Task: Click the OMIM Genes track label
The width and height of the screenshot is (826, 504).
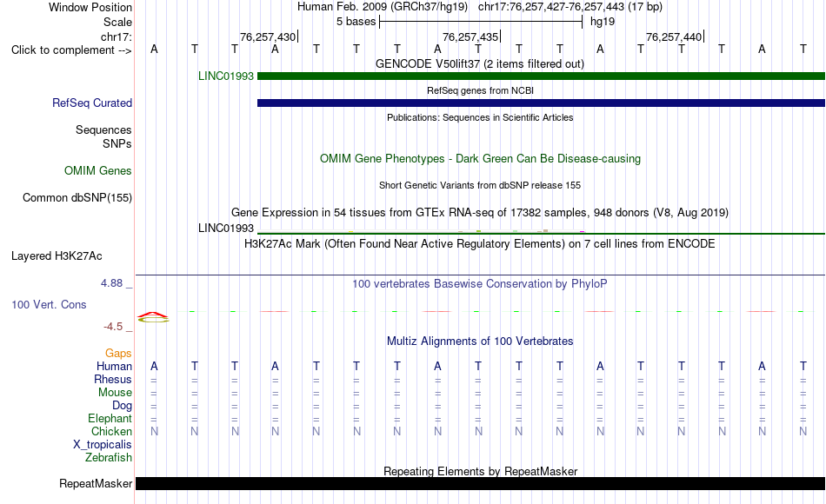Action: (98, 170)
